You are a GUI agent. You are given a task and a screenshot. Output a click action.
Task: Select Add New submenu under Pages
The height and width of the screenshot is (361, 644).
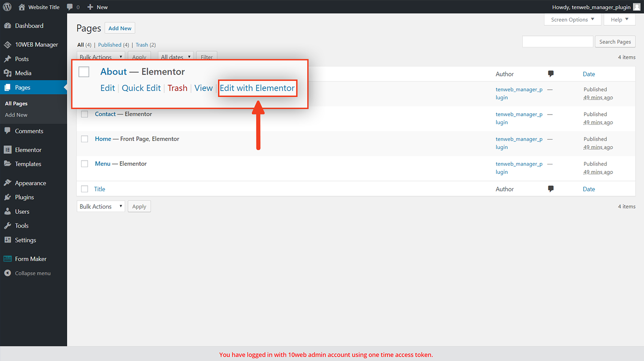16,115
